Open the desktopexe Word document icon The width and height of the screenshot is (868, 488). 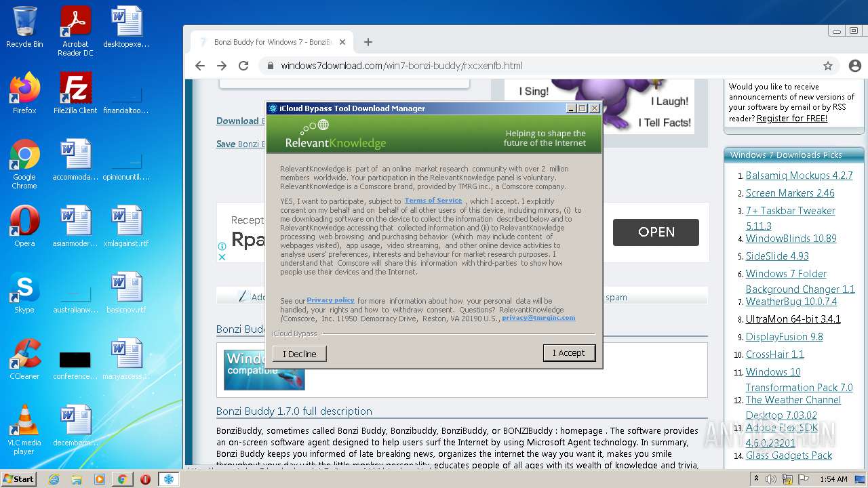click(x=126, y=27)
